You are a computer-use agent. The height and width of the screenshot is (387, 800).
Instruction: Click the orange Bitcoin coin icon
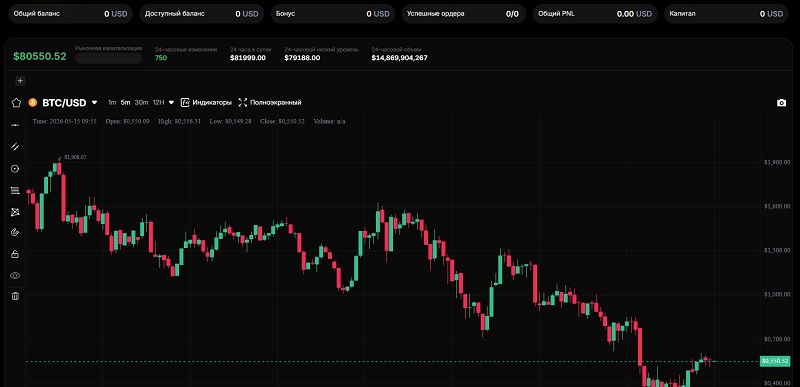click(33, 102)
